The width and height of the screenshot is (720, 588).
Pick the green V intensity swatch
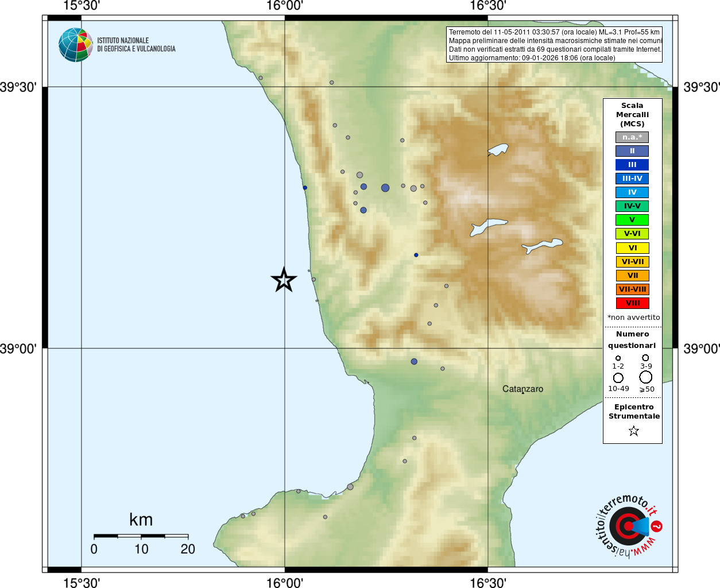(x=632, y=220)
